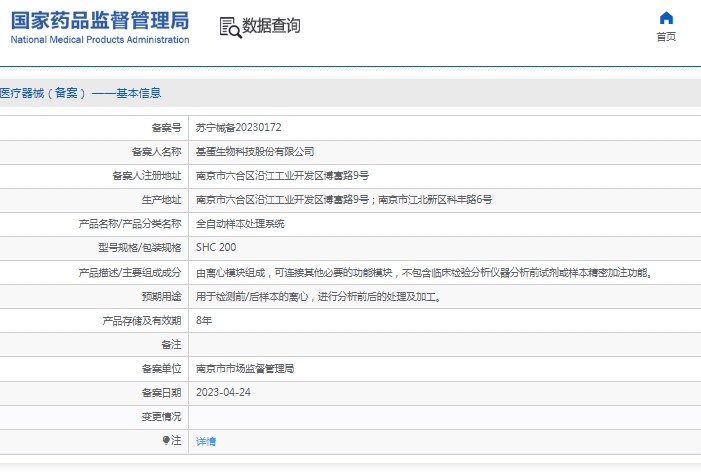
Task: Click the 备案单位 row label
Action: click(x=161, y=369)
